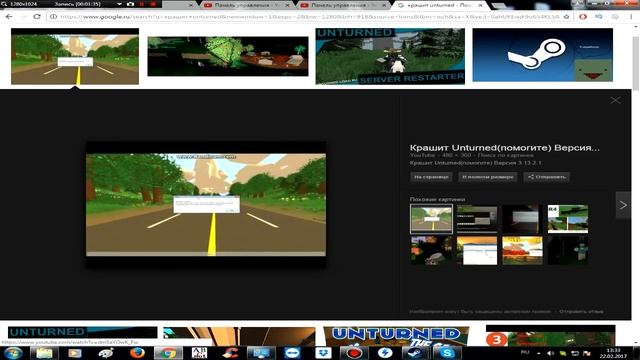Open the blue lightning-bolt taskbar app
640x360 pixels.
pos(384,353)
